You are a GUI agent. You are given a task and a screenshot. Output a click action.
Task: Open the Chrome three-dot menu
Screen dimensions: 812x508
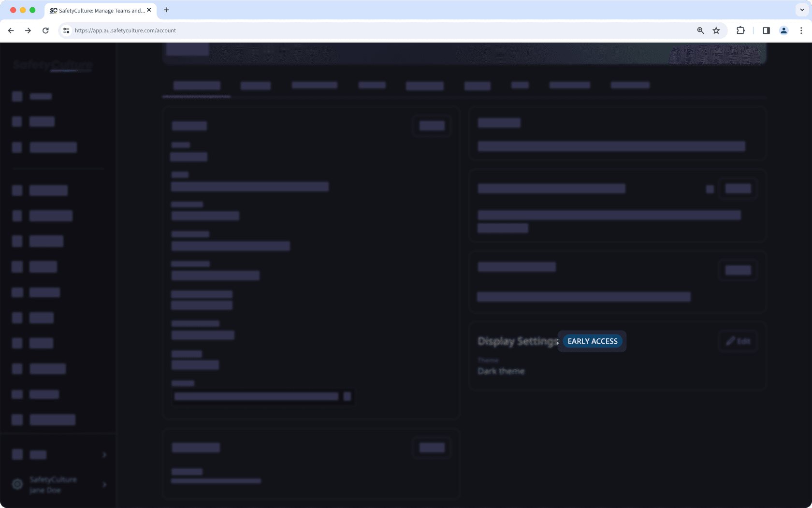point(801,30)
